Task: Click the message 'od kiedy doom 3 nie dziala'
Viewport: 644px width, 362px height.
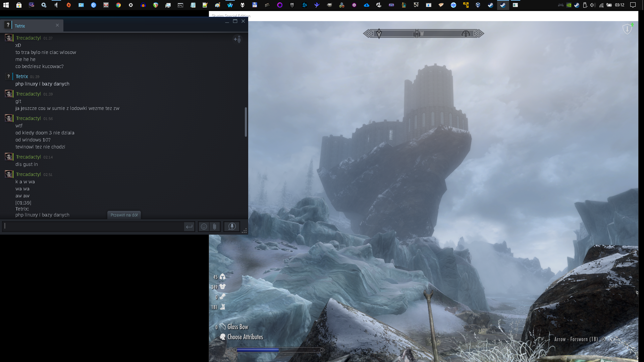Action: coord(45,133)
